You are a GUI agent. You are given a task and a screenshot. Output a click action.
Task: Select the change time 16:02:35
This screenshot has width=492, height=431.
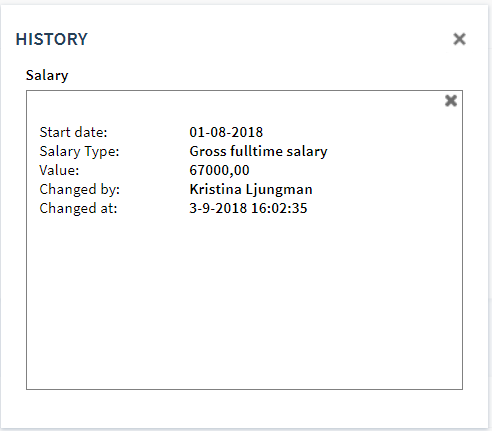click(279, 208)
